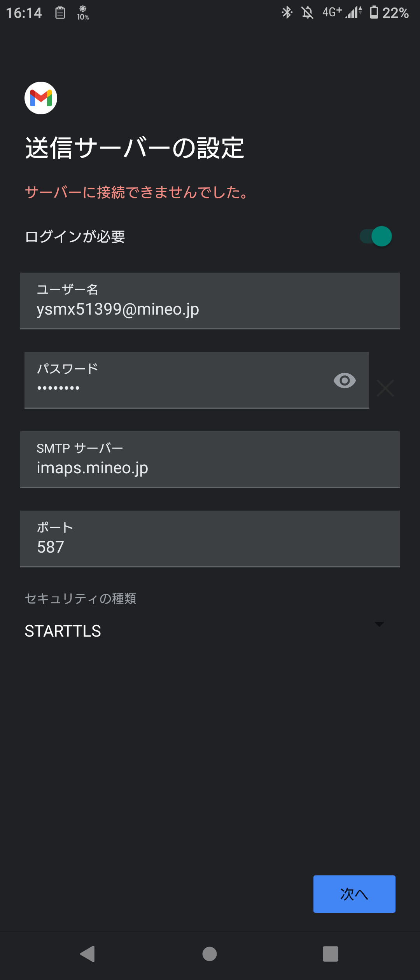Viewport: 420px width, 980px height.
Task: Tap the battery icon showing 22%
Action: (x=374, y=12)
